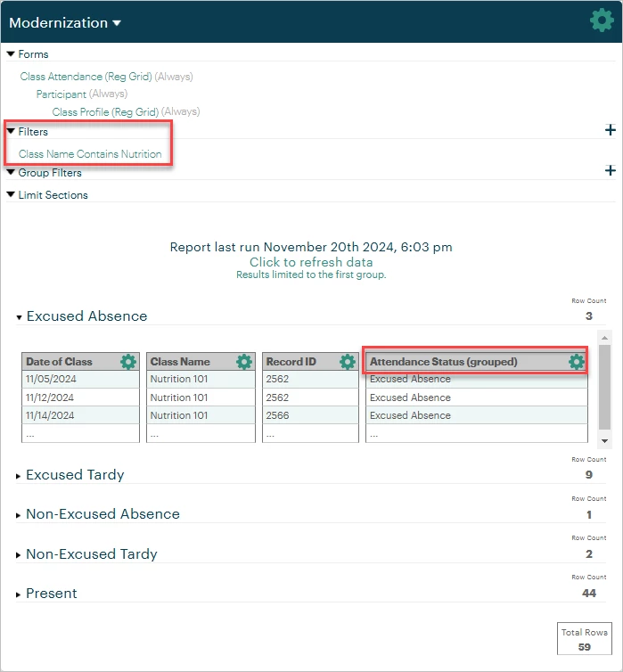This screenshot has width=623, height=672.
Task: Open the Participant form link
Action: coord(61,94)
